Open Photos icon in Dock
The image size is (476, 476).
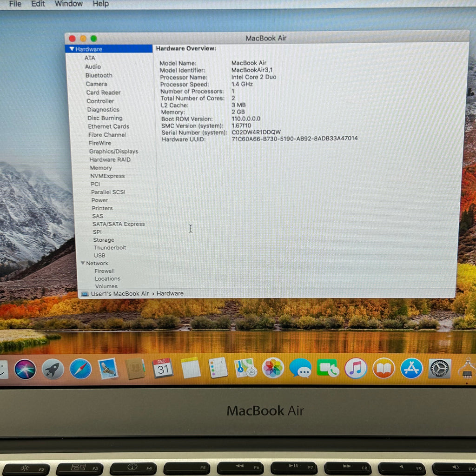pyautogui.click(x=273, y=368)
